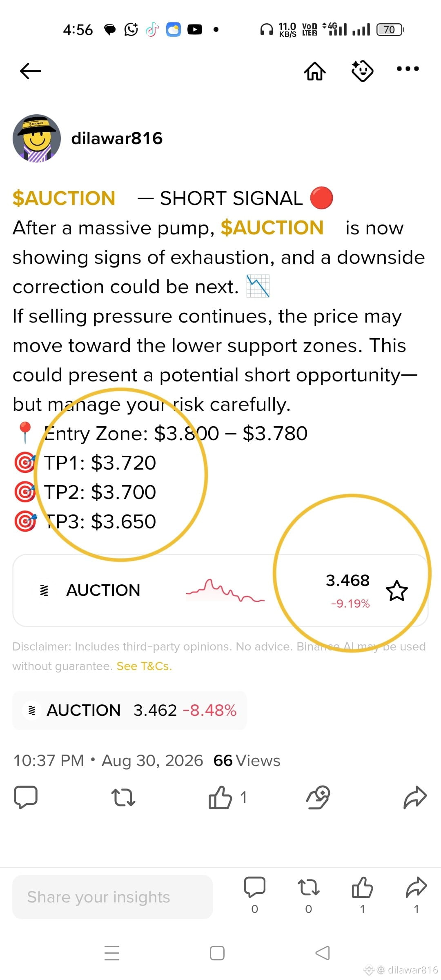
Task: Open the AUCTION price card chart
Action: [x=225, y=590]
